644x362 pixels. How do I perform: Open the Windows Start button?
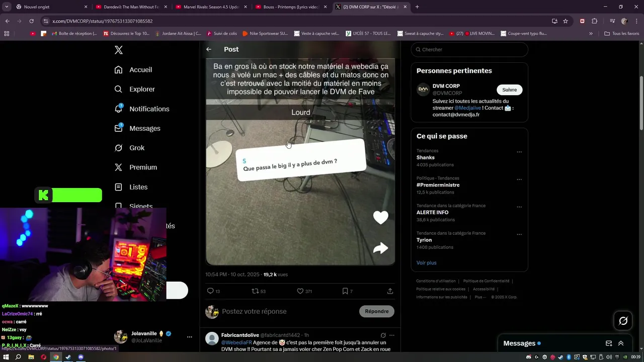(x=7, y=357)
